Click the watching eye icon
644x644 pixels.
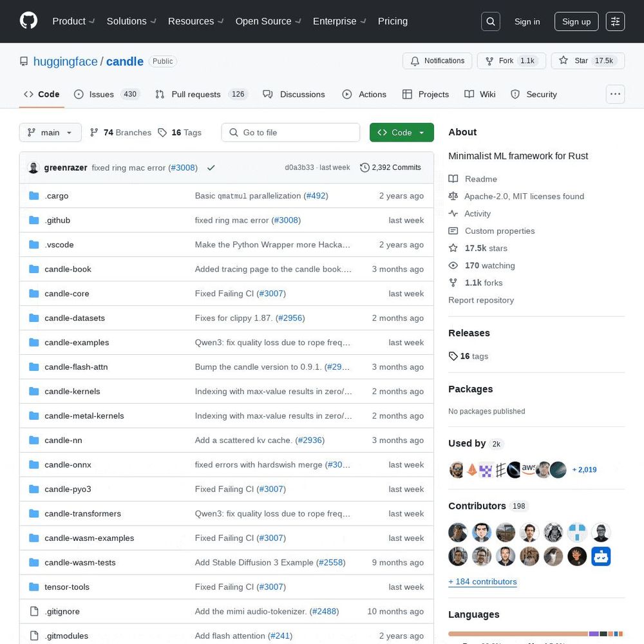[x=453, y=265]
